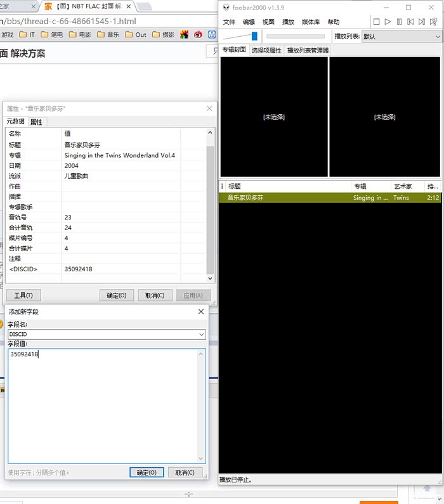Screen dimensions: 444x504
Task: Open the 媒体库 menu in foobar2000
Action: coord(310,22)
